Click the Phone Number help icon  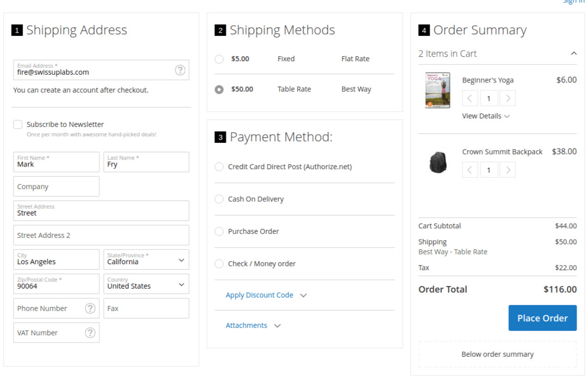[x=90, y=308]
